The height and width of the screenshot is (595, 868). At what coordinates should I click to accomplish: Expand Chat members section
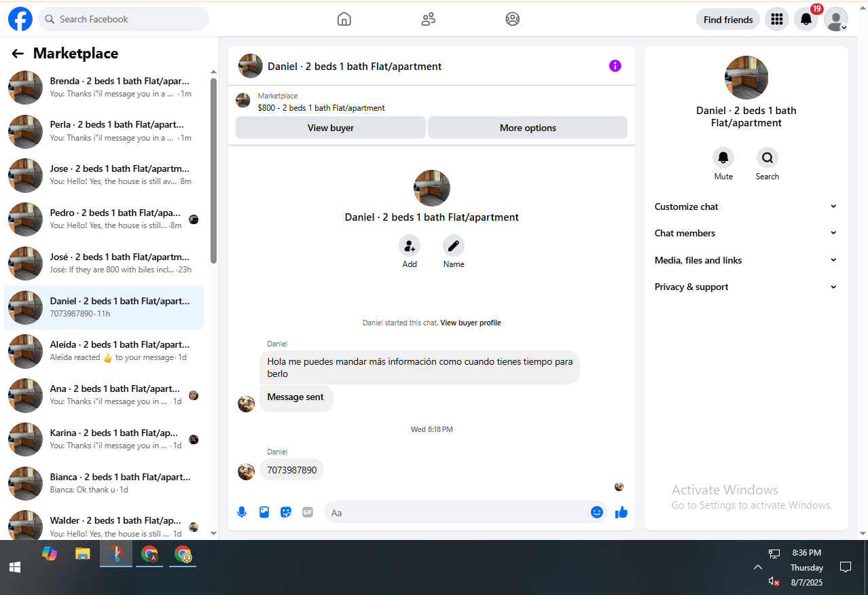(x=746, y=233)
